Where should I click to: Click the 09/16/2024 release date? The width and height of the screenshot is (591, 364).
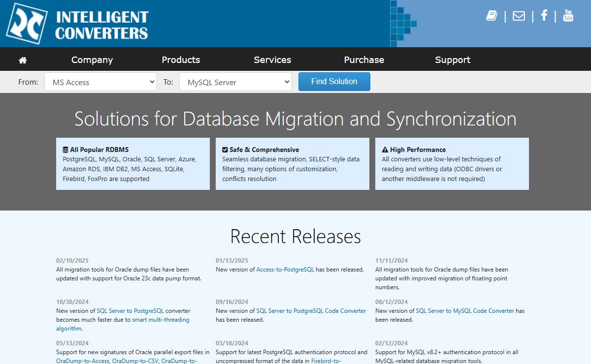point(232,302)
